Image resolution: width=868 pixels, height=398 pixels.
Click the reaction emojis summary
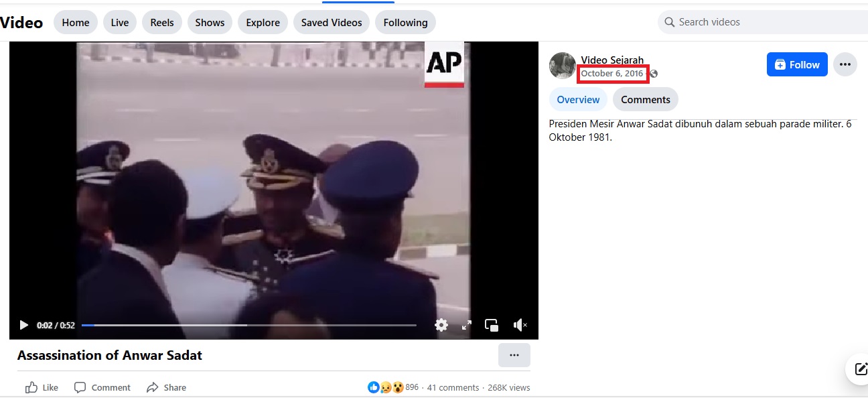tap(386, 387)
